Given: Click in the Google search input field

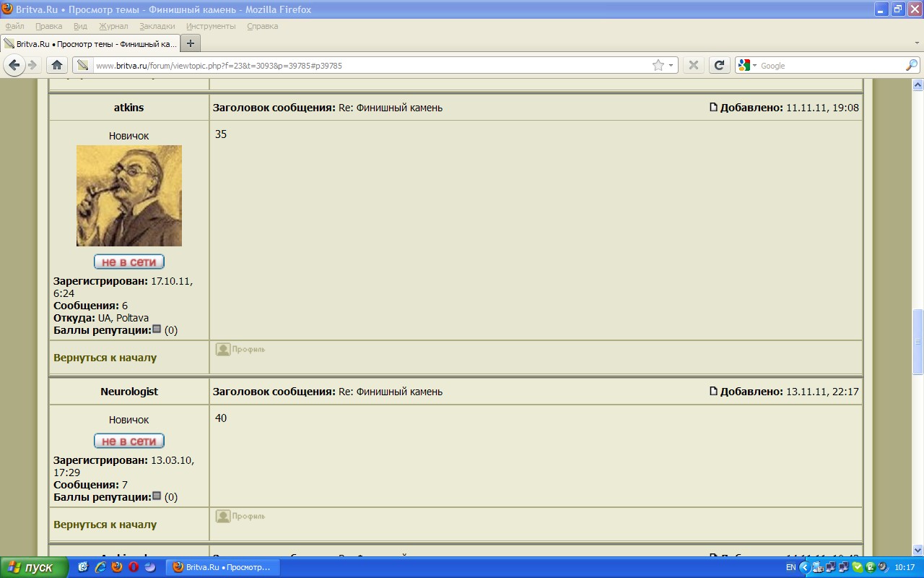Looking at the screenshot, I should click(x=830, y=65).
